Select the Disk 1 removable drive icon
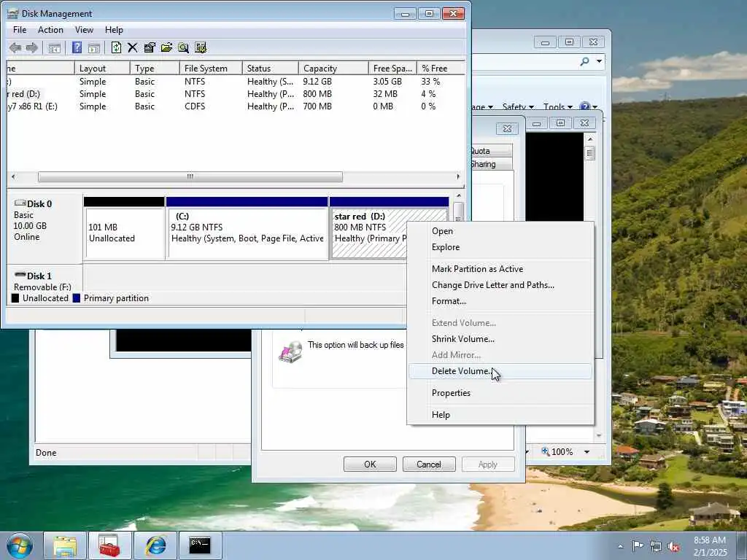Image resolution: width=747 pixels, height=560 pixels. (x=20, y=275)
